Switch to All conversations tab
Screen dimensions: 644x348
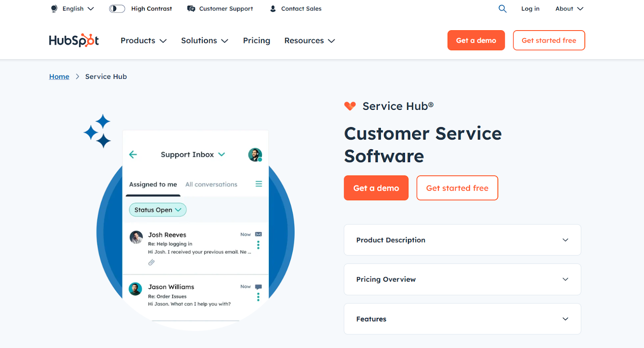click(211, 184)
